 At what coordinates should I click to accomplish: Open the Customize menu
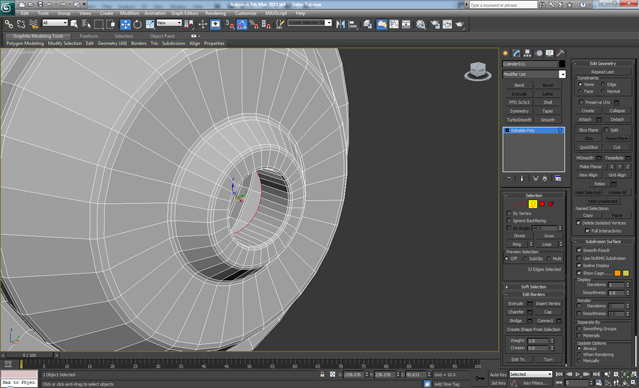246,13
